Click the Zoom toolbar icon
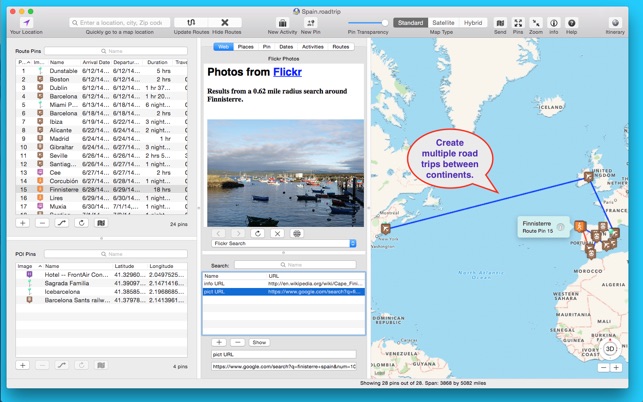Screen dimensions: 643x402 pyautogui.click(x=536, y=23)
